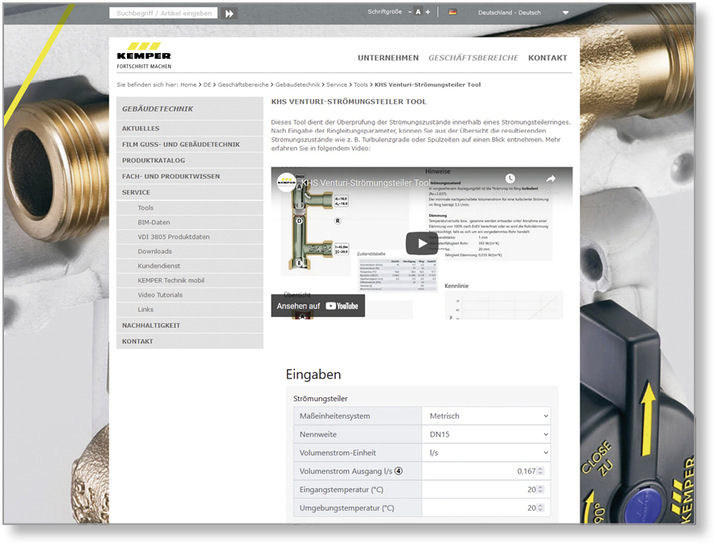Increase font size with plus icon

pos(428,13)
